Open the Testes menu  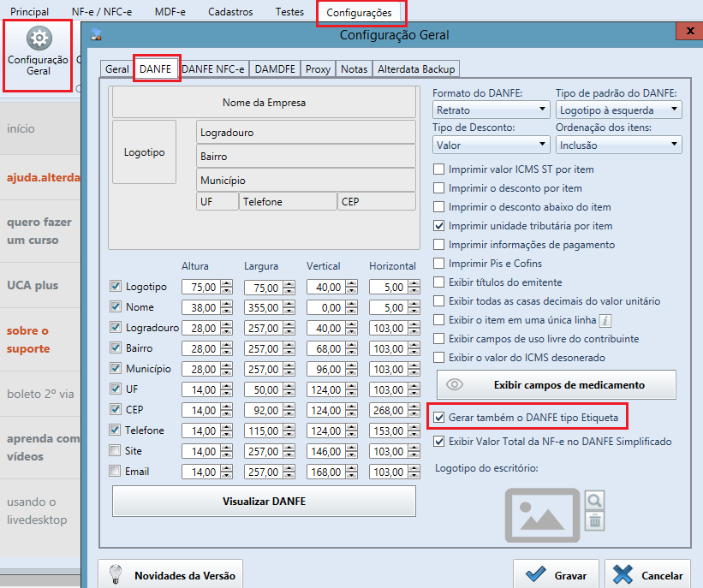289,12
